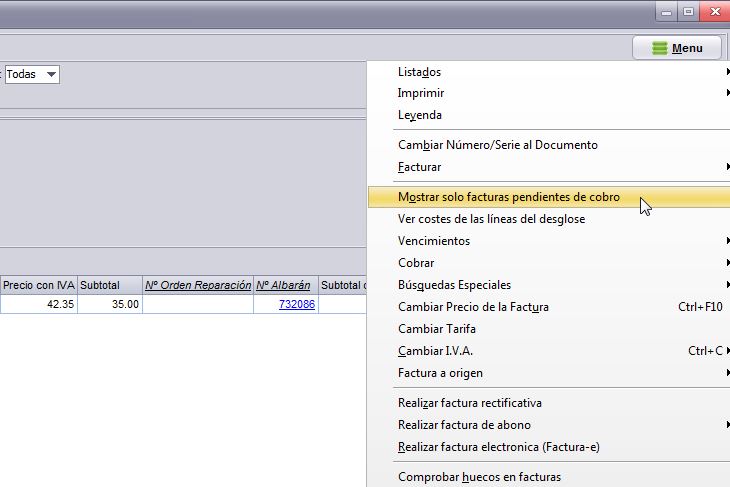Select the Precio con IVA column header
This screenshot has height=487, width=730.
(x=39, y=285)
